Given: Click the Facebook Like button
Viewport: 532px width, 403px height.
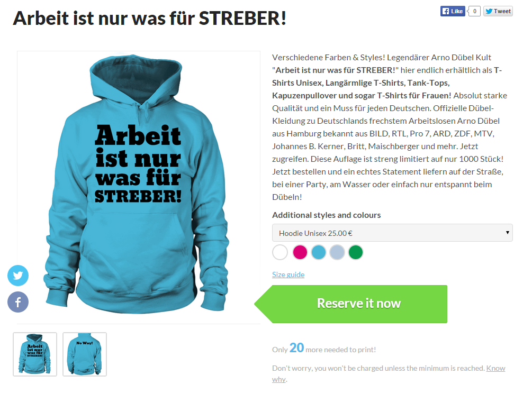Looking at the screenshot, I should tap(453, 11).
